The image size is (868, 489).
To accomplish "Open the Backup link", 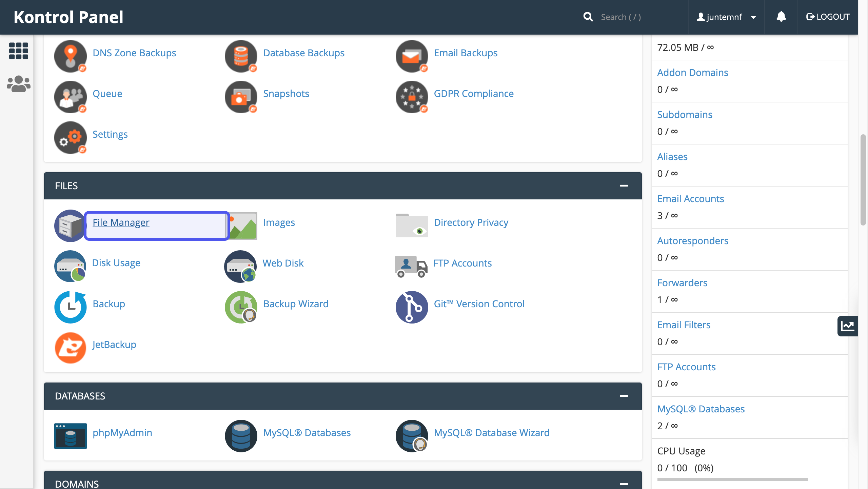I will (x=108, y=304).
